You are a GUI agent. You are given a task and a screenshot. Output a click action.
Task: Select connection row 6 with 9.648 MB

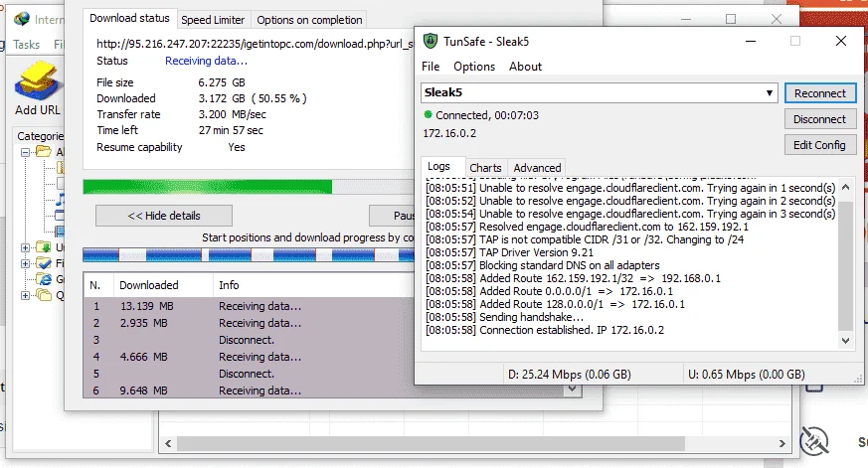tap(250, 390)
